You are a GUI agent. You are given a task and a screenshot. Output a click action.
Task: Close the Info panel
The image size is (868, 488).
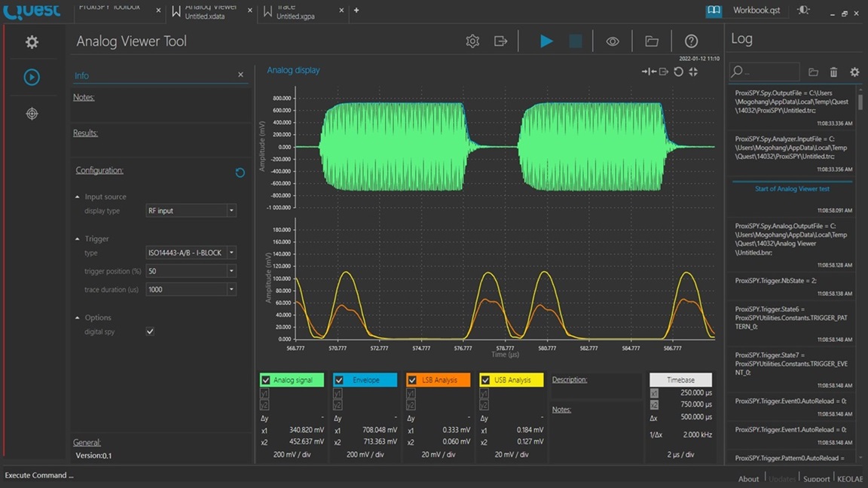point(240,74)
